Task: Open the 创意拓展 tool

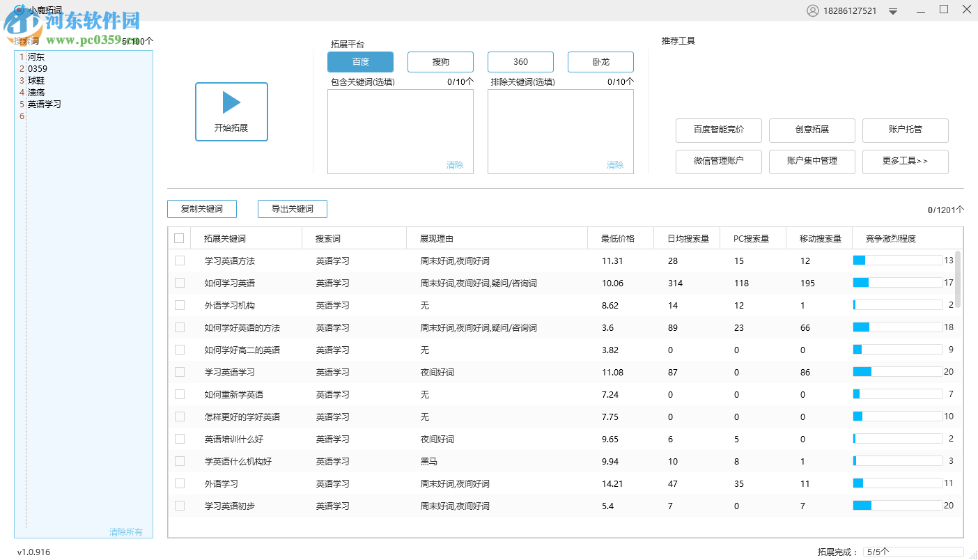Action: point(812,130)
